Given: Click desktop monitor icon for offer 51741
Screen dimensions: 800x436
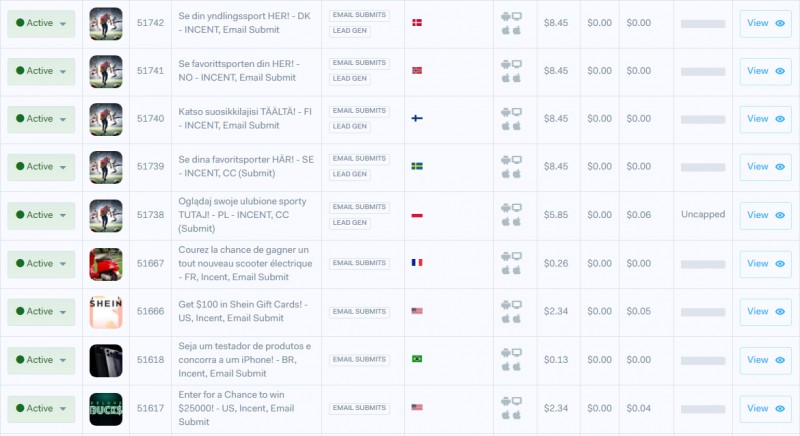Looking at the screenshot, I should coord(517,64).
